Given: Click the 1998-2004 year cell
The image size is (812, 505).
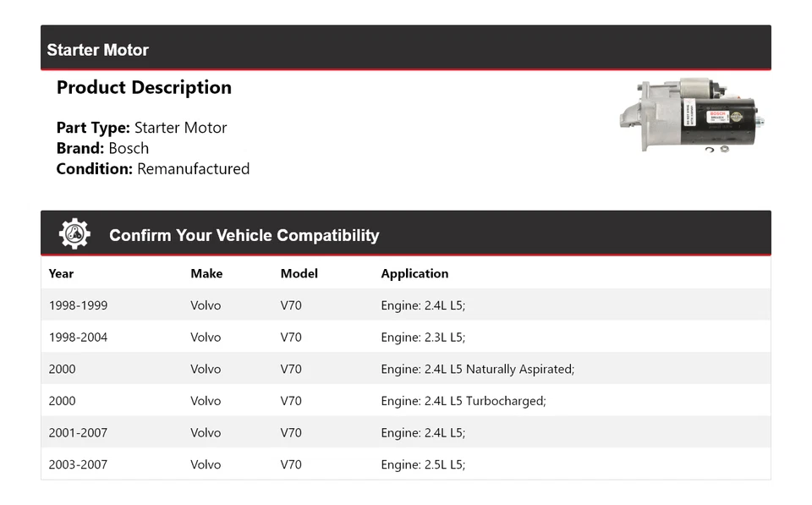Looking at the screenshot, I should (x=78, y=338).
